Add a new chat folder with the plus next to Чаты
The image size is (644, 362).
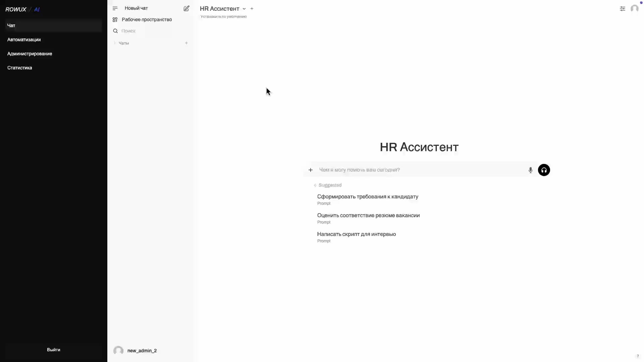pyautogui.click(x=186, y=43)
